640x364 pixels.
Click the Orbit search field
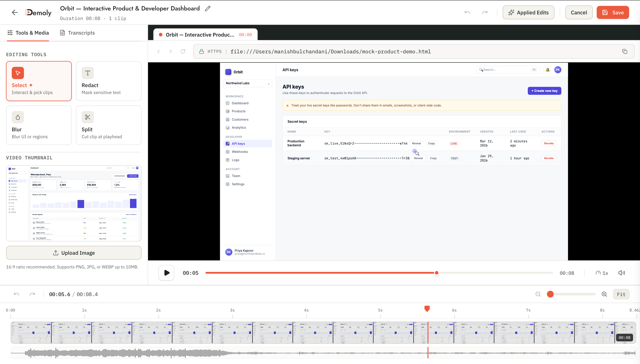[x=508, y=70]
